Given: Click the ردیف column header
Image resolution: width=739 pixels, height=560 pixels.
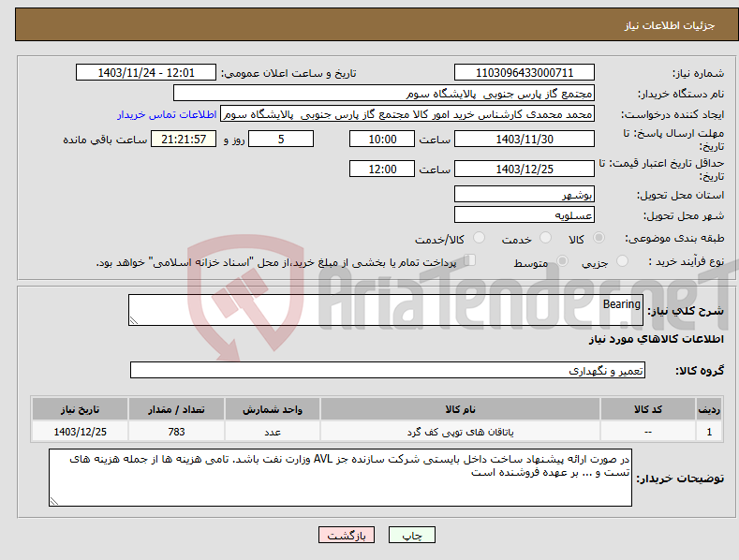Looking at the screenshot, I should 709,409.
